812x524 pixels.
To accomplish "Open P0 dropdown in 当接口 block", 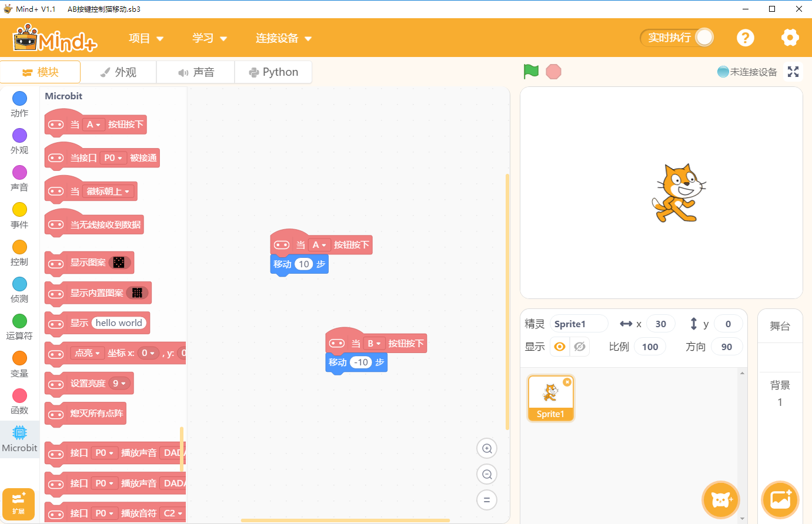I will coord(113,158).
